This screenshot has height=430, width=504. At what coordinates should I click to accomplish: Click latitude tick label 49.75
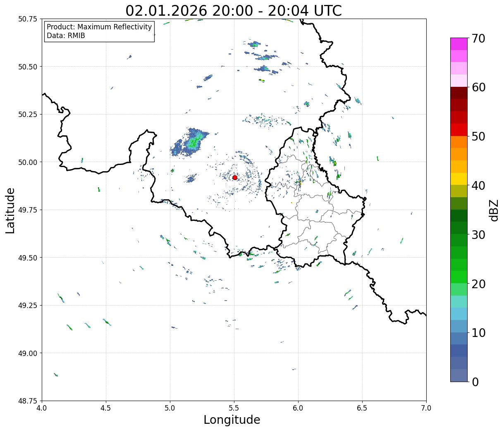coord(28,210)
